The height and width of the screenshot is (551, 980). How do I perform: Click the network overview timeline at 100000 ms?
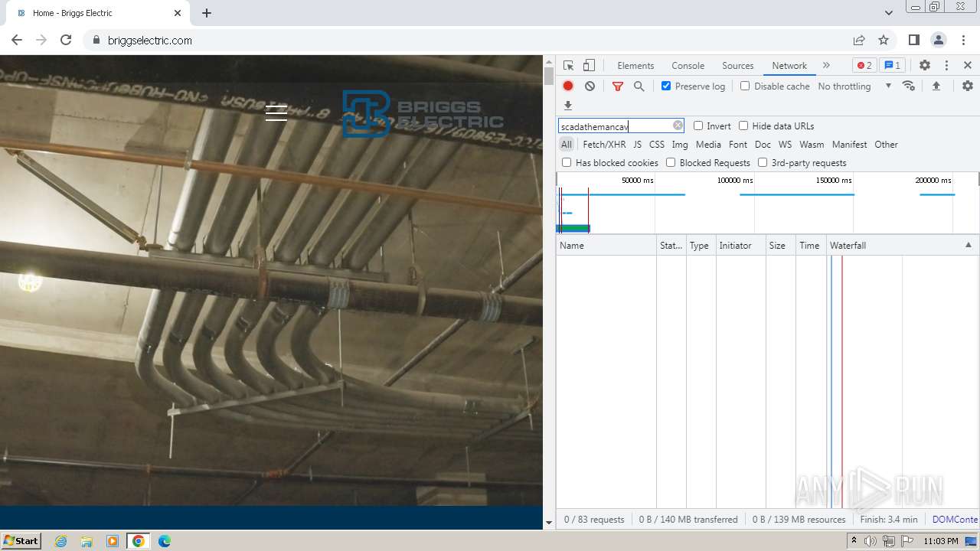click(735, 180)
